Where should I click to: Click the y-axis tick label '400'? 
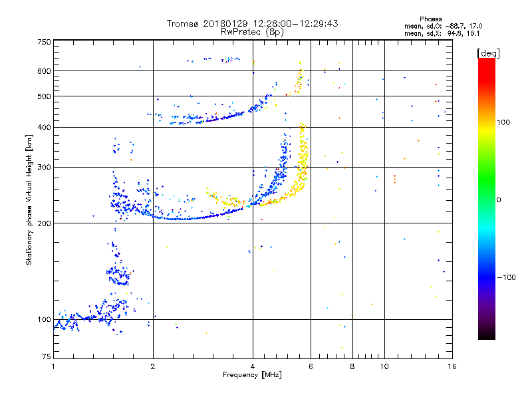(x=44, y=127)
